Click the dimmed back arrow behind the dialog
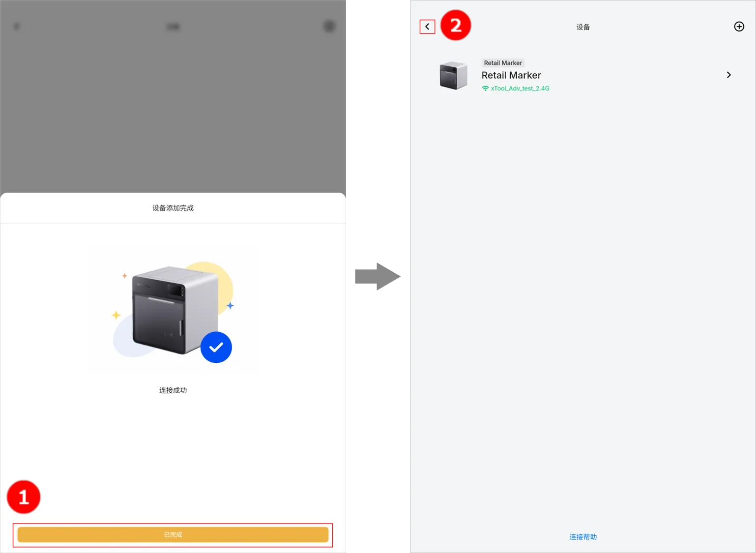 (17, 27)
